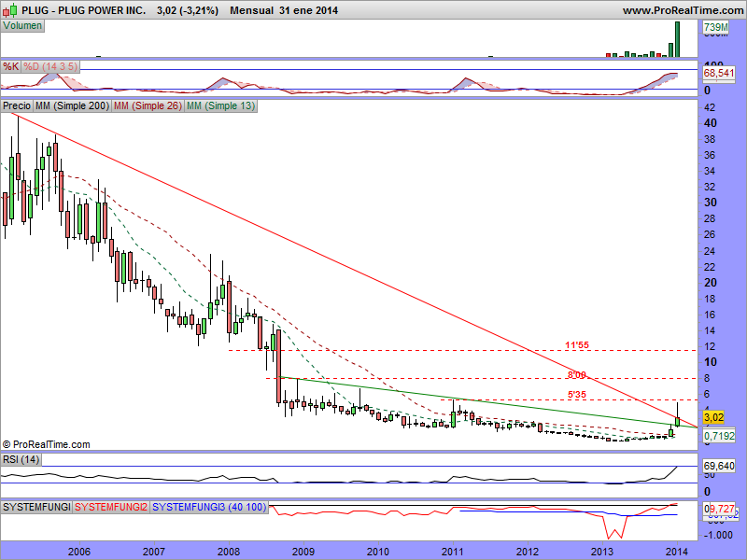
Task: Click the Mensual timeframe text in title
Action: click(x=251, y=10)
